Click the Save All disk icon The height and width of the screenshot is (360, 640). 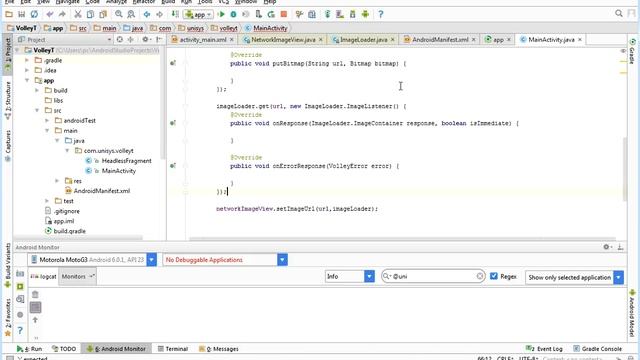pyautogui.click(x=22, y=14)
